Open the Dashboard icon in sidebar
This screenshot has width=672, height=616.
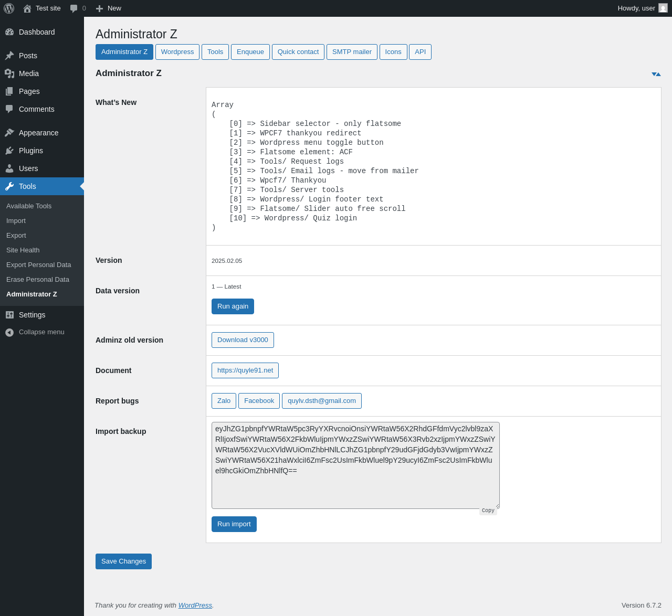9,32
